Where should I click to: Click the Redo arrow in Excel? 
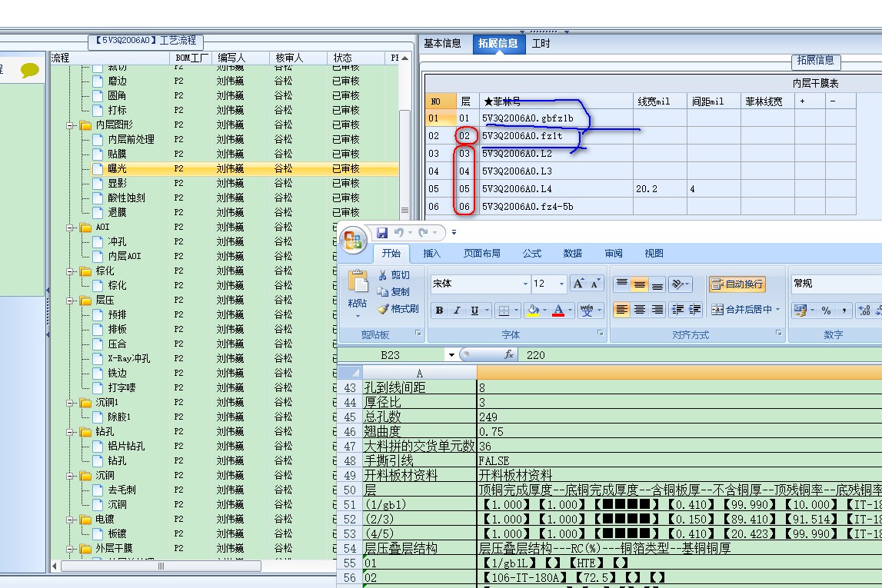(x=423, y=233)
